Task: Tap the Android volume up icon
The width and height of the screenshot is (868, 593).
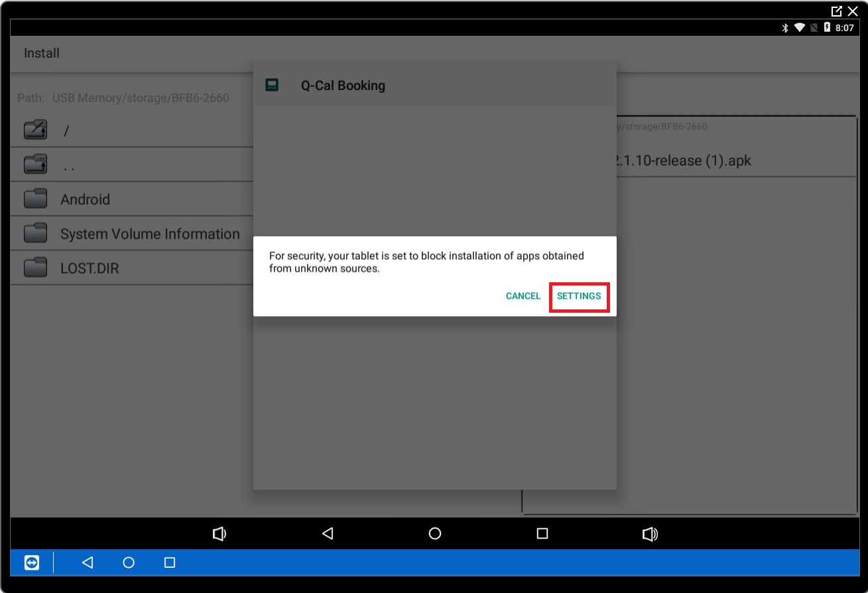Action: 651,533
